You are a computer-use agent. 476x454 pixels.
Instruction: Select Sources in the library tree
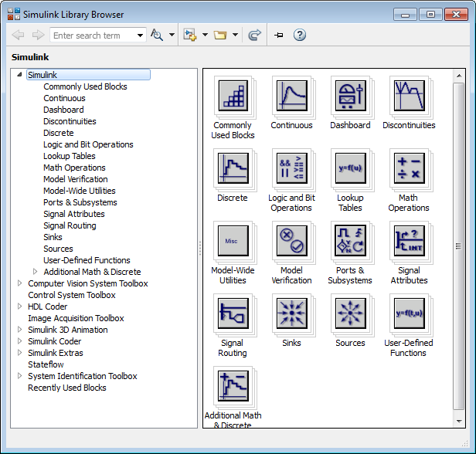pyautogui.click(x=58, y=249)
